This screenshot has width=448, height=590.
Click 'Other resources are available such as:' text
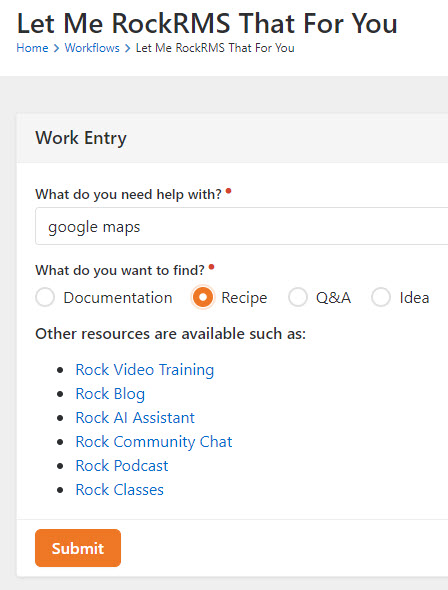pyautogui.click(x=170, y=334)
